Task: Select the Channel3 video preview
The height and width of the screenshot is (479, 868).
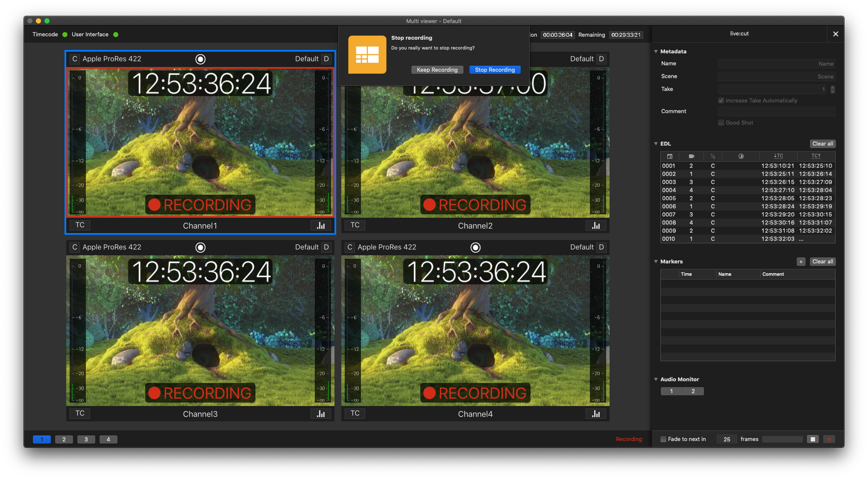Action: [200, 330]
